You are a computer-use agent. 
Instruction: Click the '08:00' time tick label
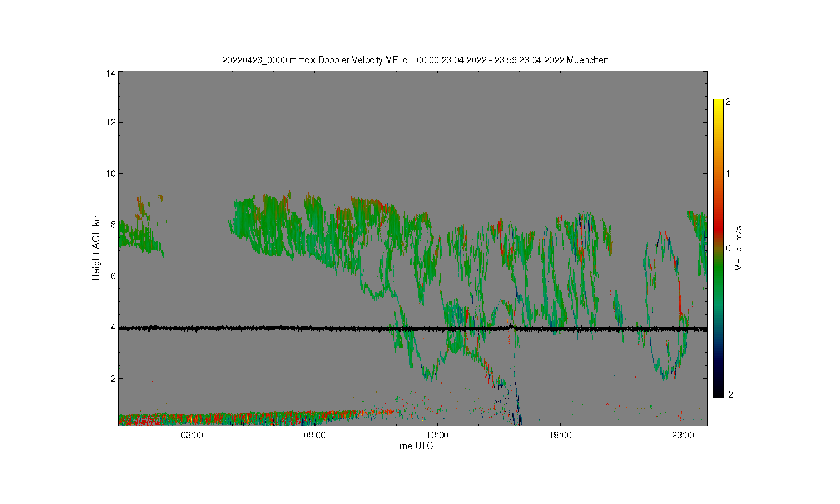pos(315,436)
